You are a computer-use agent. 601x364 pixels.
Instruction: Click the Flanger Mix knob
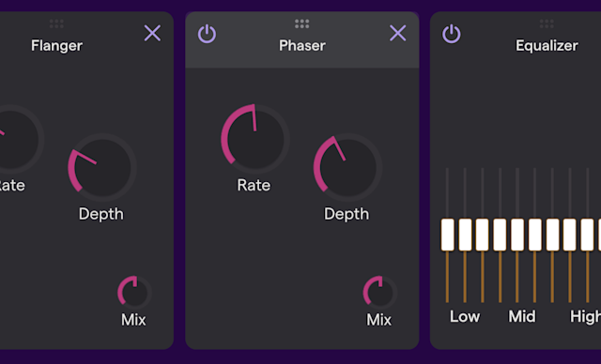(134, 293)
